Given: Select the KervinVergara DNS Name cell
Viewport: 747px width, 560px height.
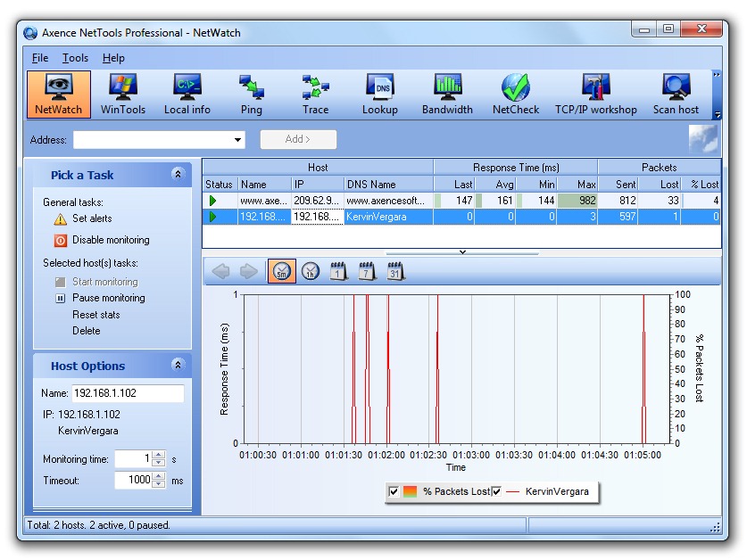Looking at the screenshot, I should pos(388,217).
